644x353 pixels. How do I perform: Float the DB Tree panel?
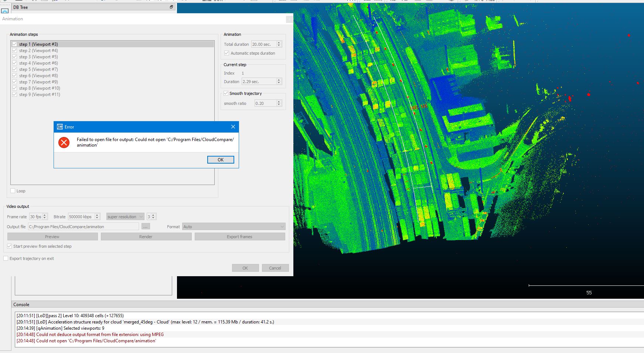(171, 7)
